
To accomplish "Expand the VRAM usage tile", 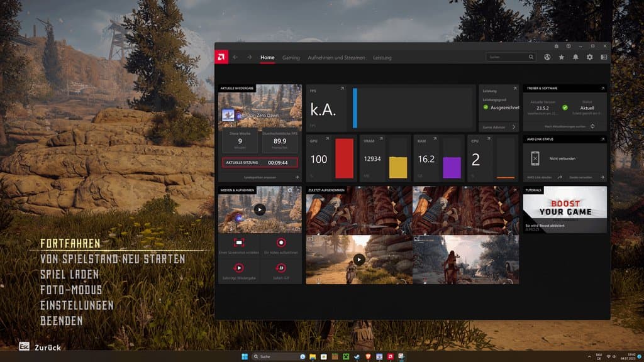I will point(381,139).
